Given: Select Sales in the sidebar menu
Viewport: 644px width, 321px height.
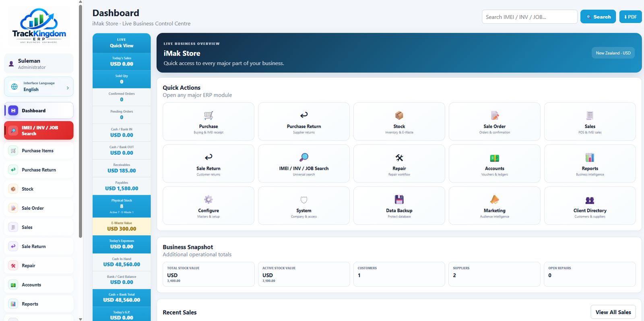Looking at the screenshot, I should click(x=39, y=227).
